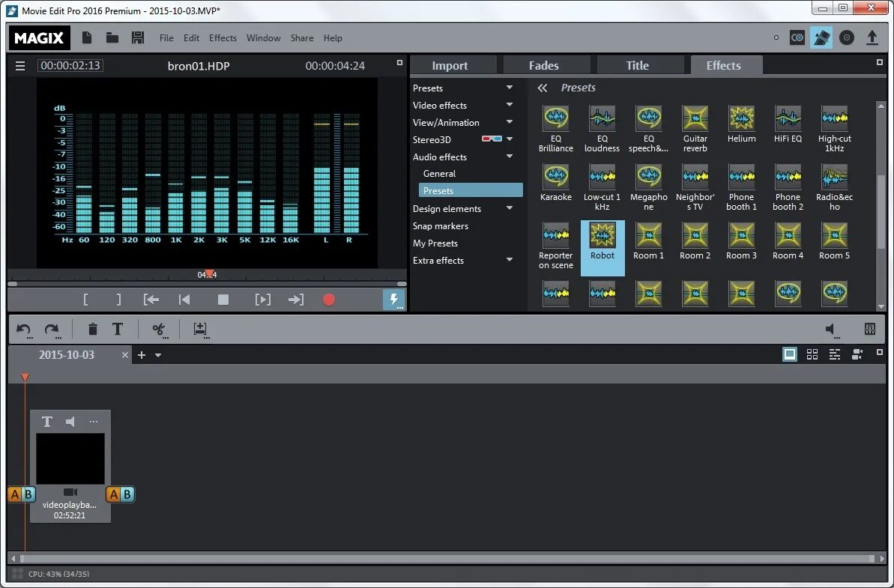Expand the View/Animation category
Image resolution: width=894 pixels, height=588 pixels.
point(509,122)
